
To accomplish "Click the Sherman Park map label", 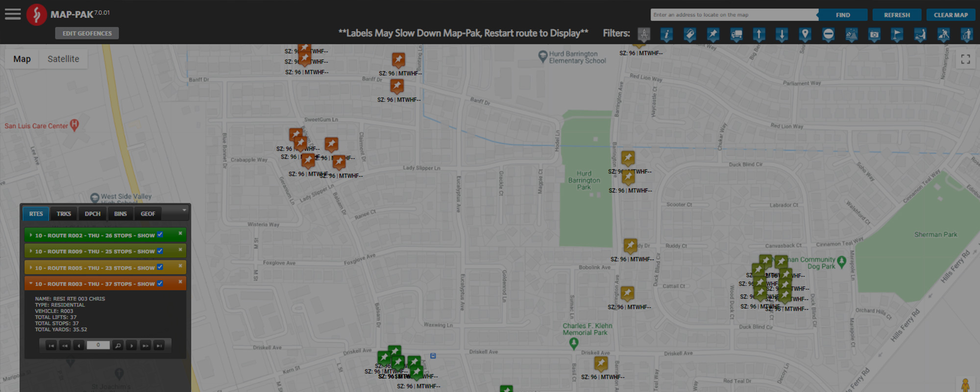I will 935,235.
